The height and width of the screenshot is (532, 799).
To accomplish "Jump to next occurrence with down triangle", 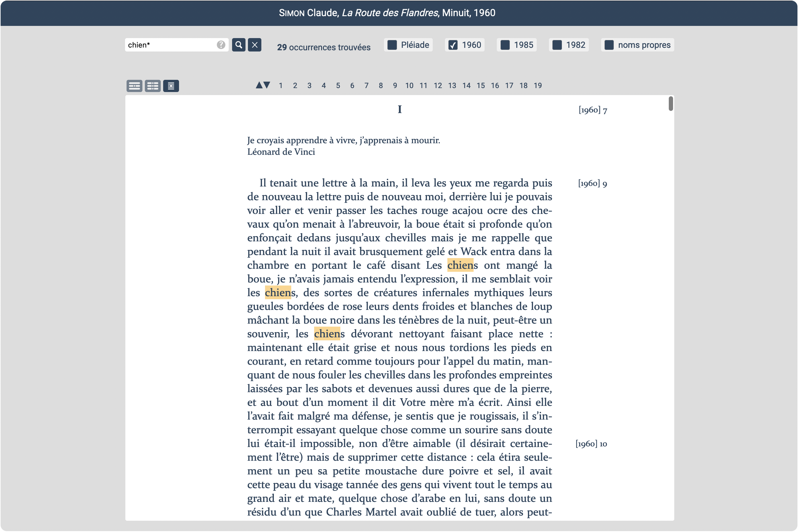I will 267,85.
